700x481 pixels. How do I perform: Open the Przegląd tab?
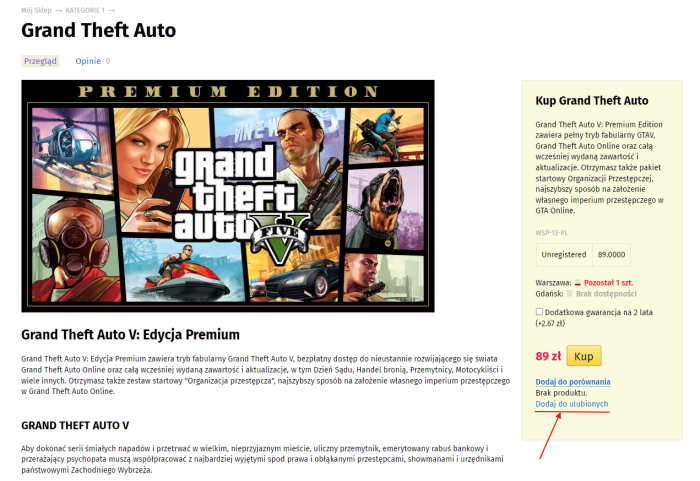pyautogui.click(x=40, y=61)
